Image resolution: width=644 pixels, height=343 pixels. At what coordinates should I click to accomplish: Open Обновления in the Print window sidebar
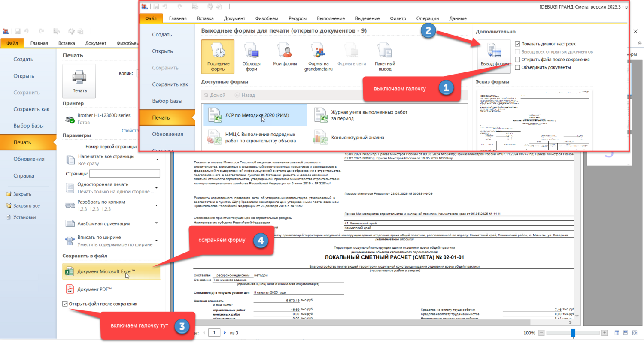click(28, 159)
